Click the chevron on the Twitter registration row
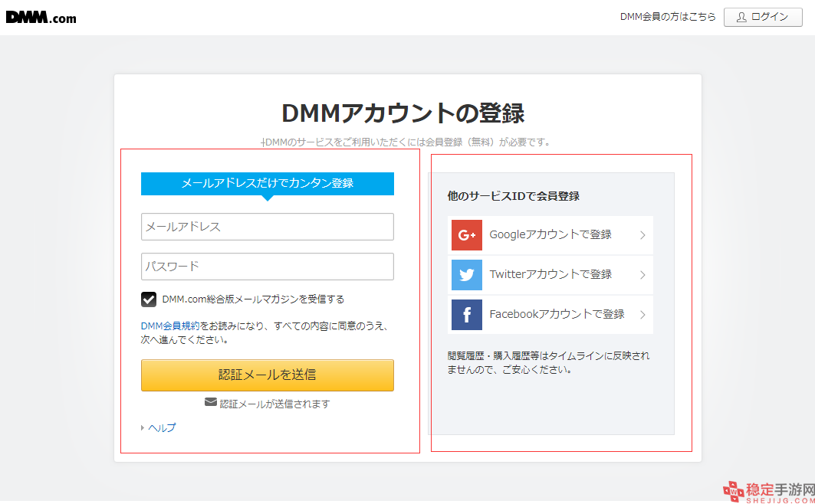 (x=643, y=274)
